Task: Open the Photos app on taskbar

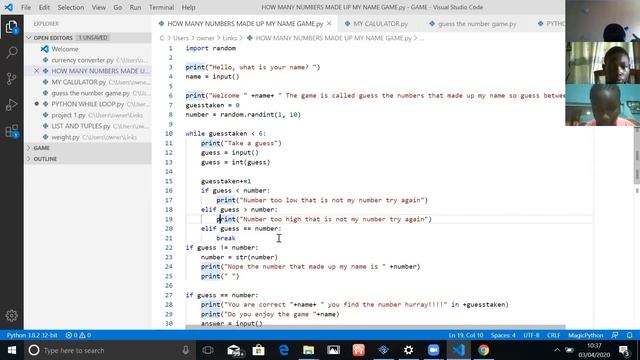Action: tap(333, 350)
